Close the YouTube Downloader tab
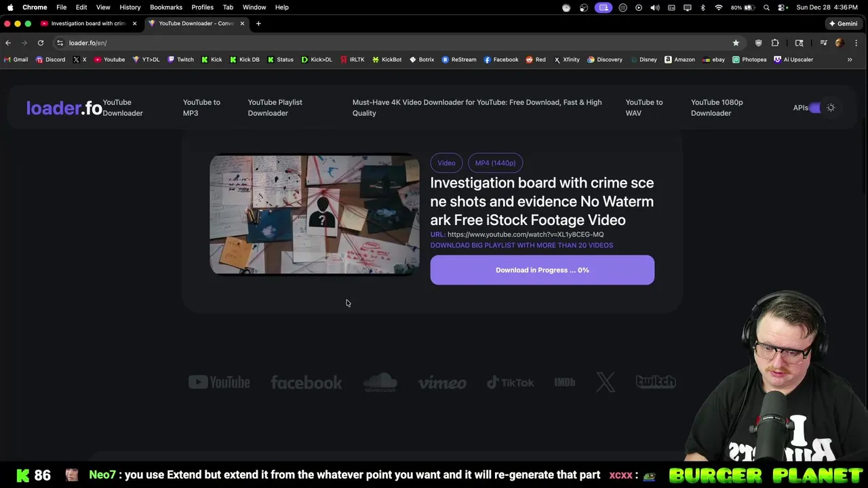 point(242,24)
